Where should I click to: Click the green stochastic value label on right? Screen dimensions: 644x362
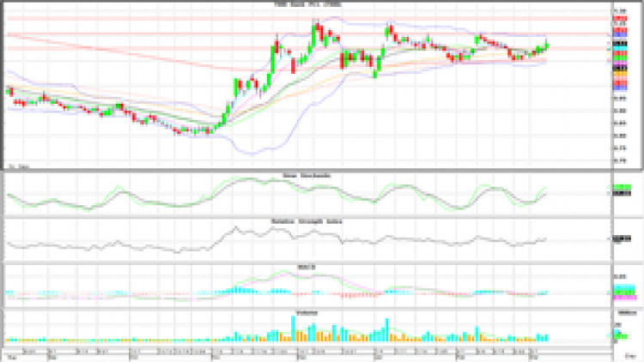tap(621, 189)
